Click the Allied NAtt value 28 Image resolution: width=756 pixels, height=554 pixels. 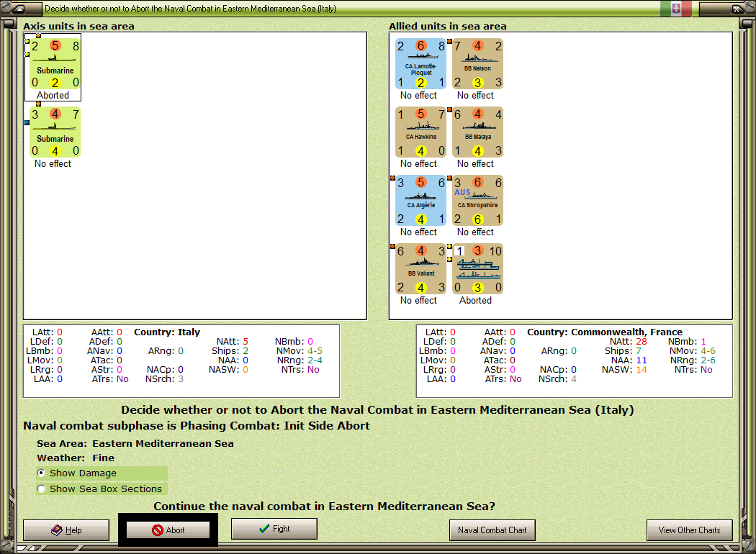pos(642,342)
